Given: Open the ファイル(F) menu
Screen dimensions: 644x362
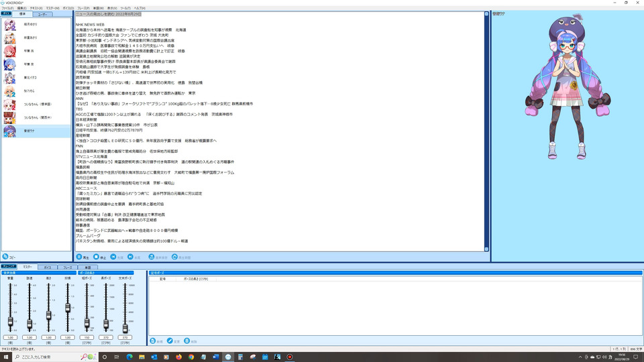Looking at the screenshot, I should (7, 8).
